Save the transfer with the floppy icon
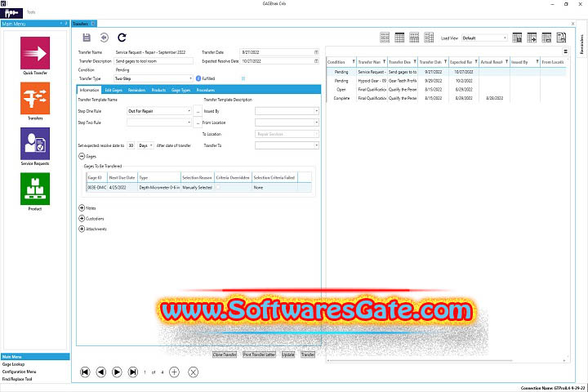Image resolution: width=588 pixels, height=392 pixels. 87,38
